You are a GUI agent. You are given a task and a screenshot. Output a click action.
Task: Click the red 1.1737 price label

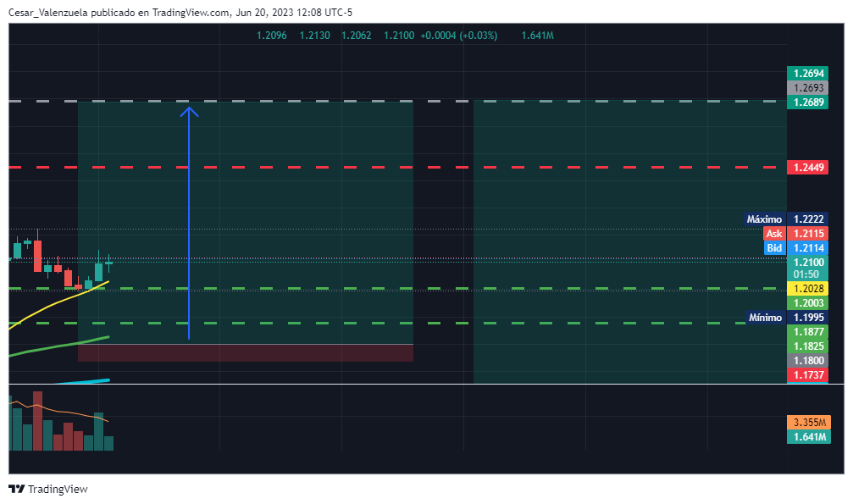click(x=808, y=374)
